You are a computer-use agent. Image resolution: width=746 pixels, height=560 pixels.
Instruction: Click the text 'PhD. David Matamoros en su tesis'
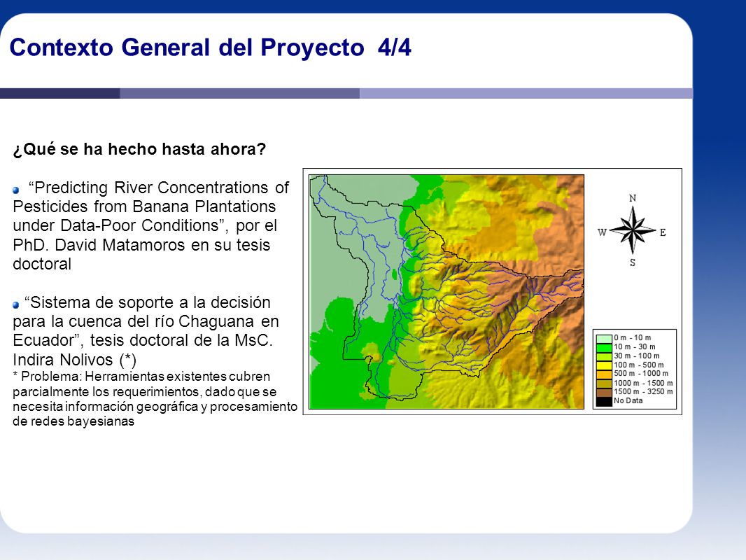point(141,245)
